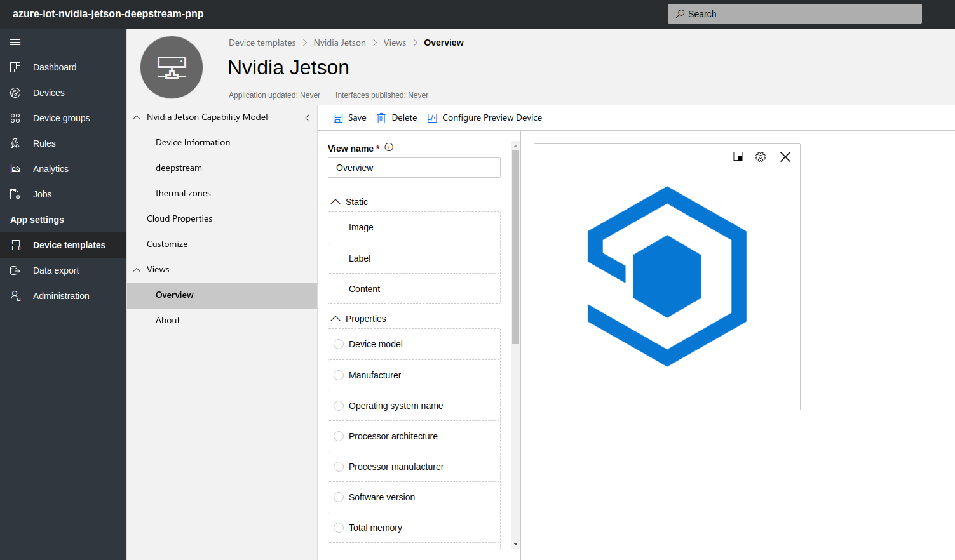
Task: Click Device templates breadcrumb link
Action: pos(262,43)
